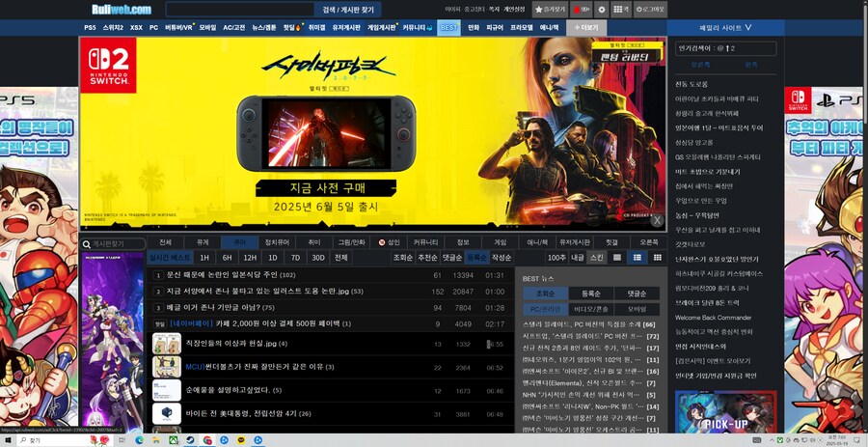Open post 바이든 전 美대통령, 전립선암 4기
Viewport: 868px width, 447px height.
tap(242, 414)
